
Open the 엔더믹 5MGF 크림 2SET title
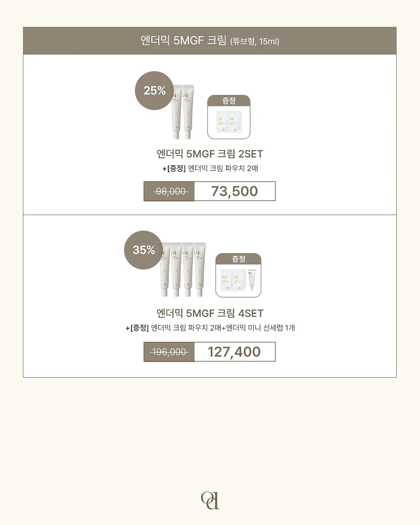pos(210,154)
